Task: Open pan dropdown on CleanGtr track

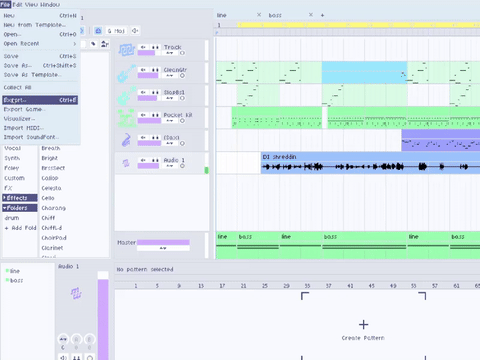Action: pos(170,76)
